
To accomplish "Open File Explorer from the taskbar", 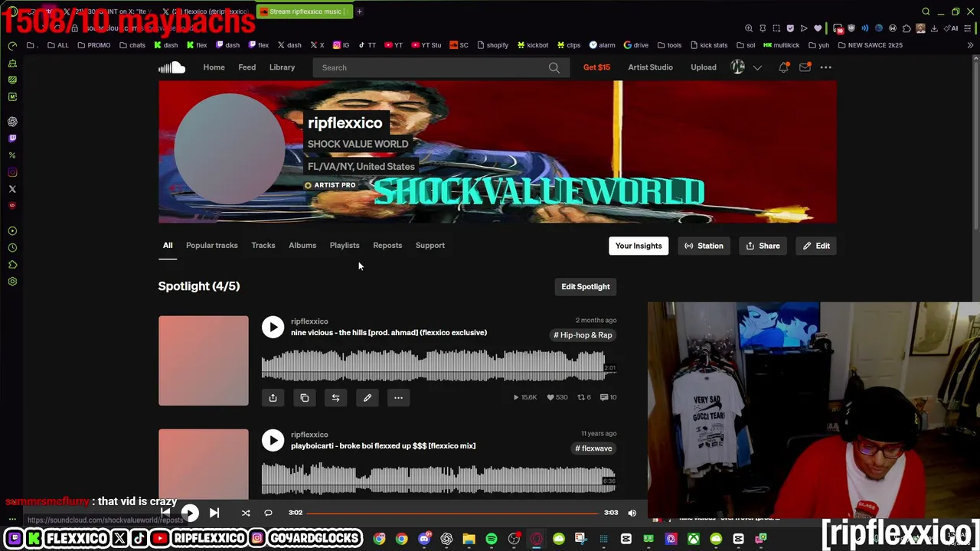I will 469,539.
